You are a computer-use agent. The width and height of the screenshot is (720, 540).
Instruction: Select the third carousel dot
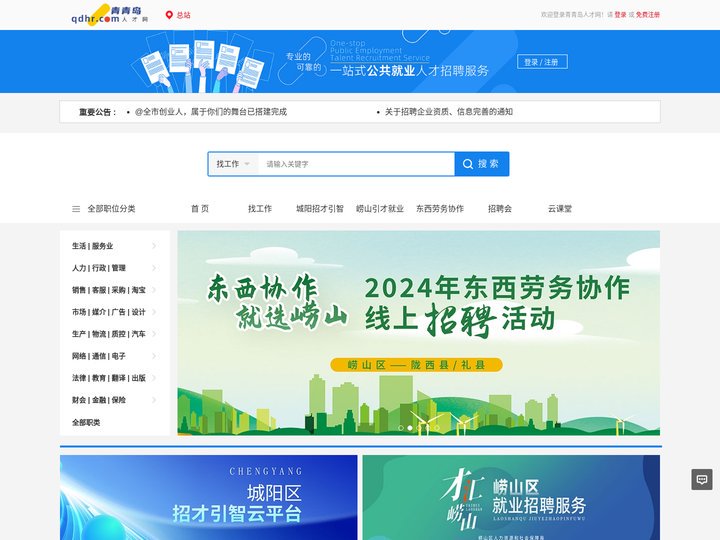[x=419, y=428]
